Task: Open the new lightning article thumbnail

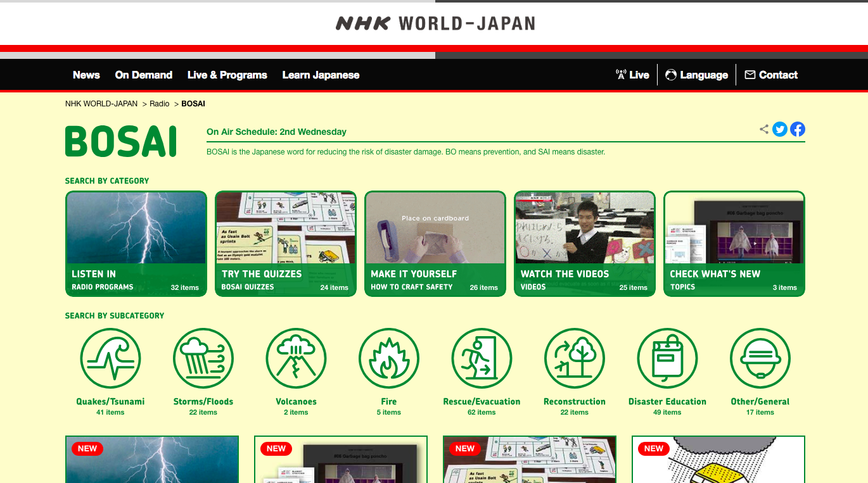Action: tap(152, 459)
